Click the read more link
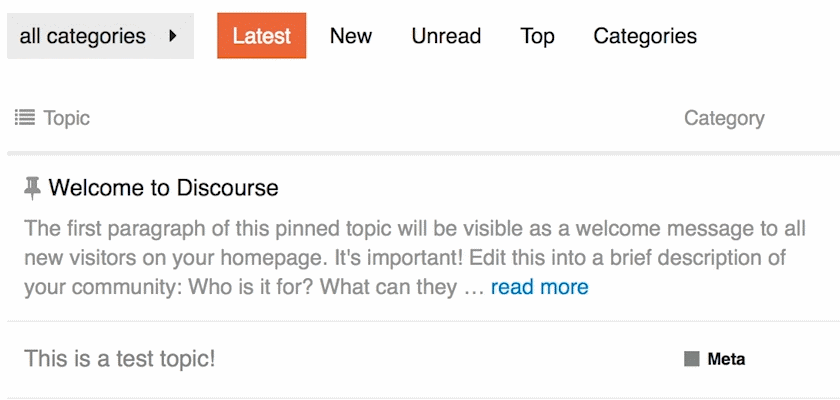840x400 pixels. click(x=539, y=288)
